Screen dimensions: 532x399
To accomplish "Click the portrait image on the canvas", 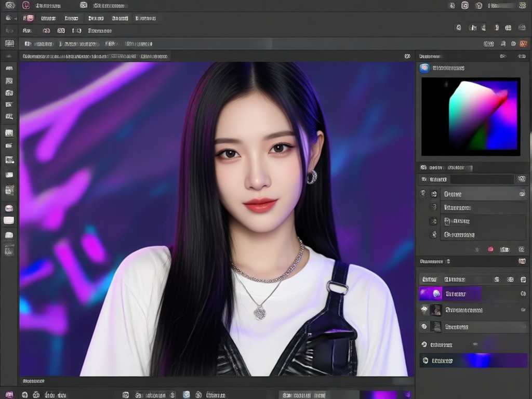I will (x=217, y=219).
